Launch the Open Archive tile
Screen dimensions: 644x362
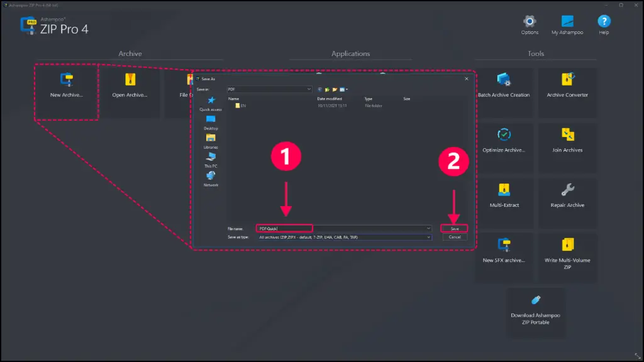point(130,85)
